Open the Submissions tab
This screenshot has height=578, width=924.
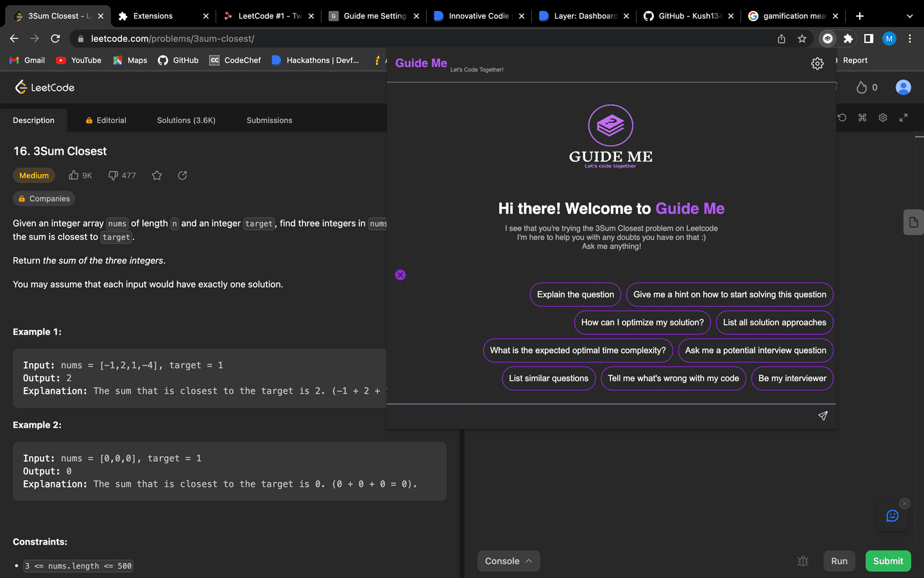pos(269,120)
